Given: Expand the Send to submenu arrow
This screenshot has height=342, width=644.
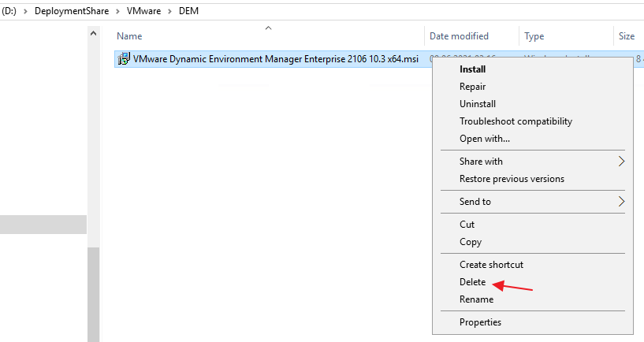Looking at the screenshot, I should click(621, 202).
